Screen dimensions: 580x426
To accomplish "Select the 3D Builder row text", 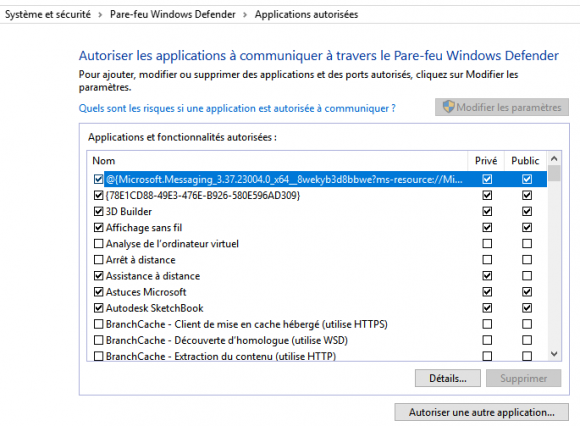I will coord(129,212).
